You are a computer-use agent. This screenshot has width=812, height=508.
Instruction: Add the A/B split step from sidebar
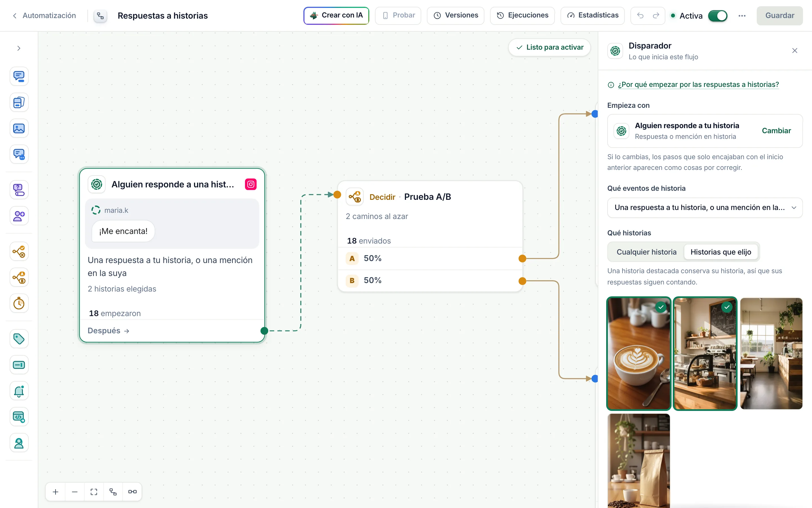point(19,277)
